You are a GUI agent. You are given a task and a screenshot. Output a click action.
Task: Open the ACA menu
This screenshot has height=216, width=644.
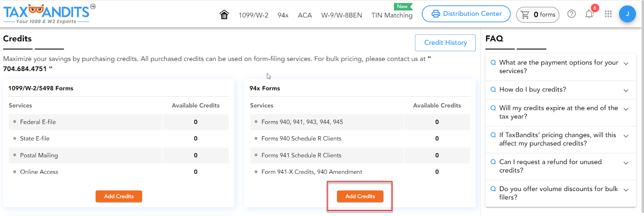[305, 15]
